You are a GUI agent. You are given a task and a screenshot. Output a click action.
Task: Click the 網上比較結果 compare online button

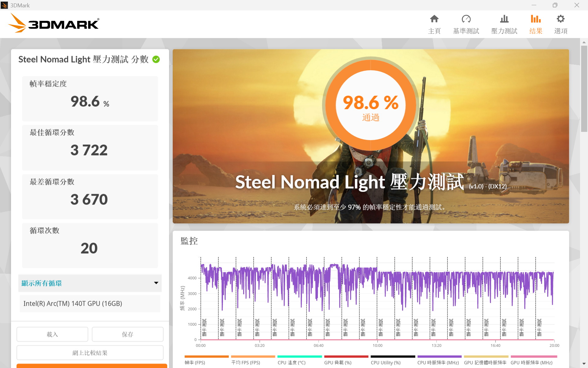(90, 353)
